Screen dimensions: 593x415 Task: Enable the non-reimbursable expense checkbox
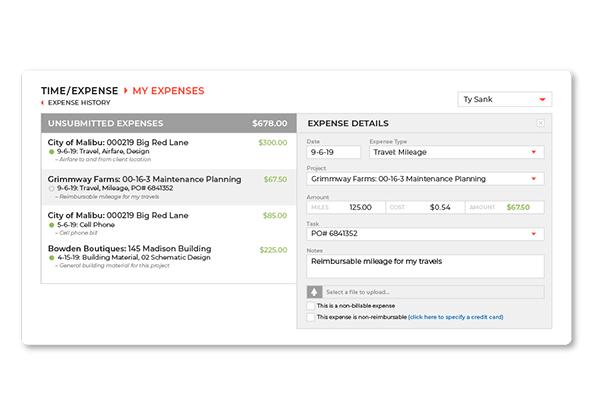pos(310,317)
